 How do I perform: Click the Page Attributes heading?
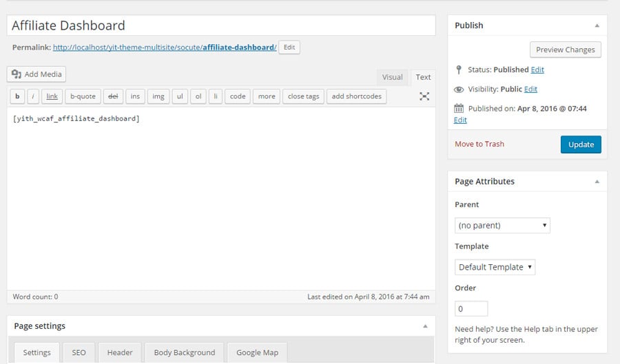(x=485, y=182)
